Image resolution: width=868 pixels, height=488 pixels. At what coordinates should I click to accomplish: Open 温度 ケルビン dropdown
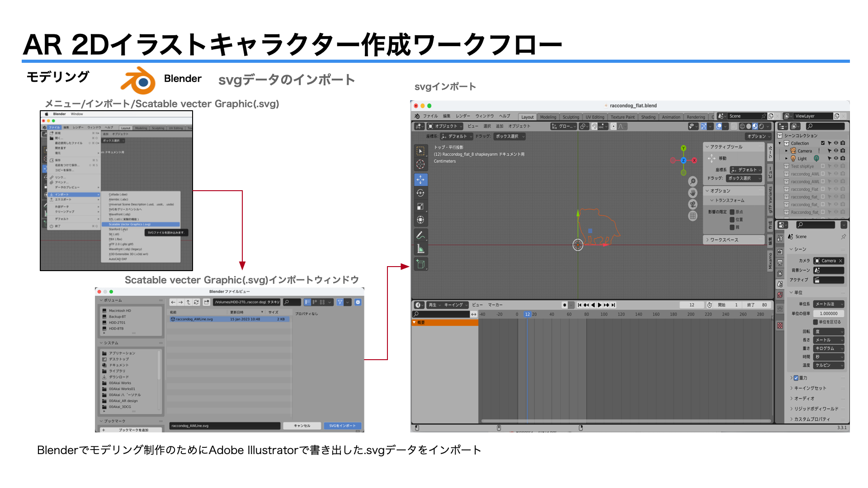[x=829, y=365]
